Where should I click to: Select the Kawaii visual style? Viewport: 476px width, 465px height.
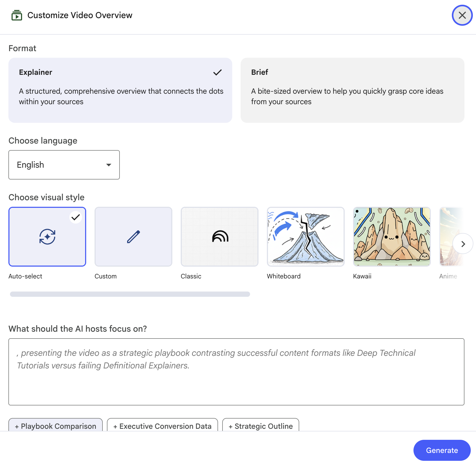[392, 237]
